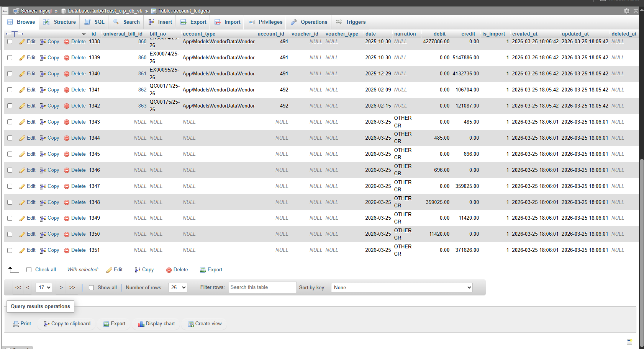The height and width of the screenshot is (349, 644).
Task: Click the Export icon beside With selected
Action: [x=203, y=270]
